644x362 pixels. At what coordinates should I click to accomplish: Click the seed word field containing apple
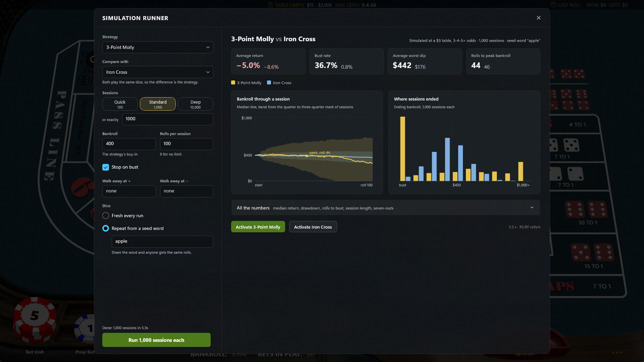tap(162, 241)
